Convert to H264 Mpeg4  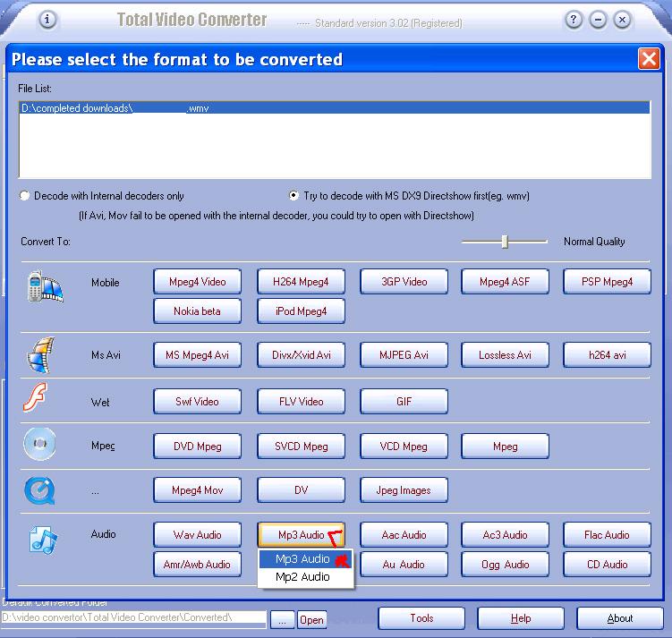[x=301, y=282]
